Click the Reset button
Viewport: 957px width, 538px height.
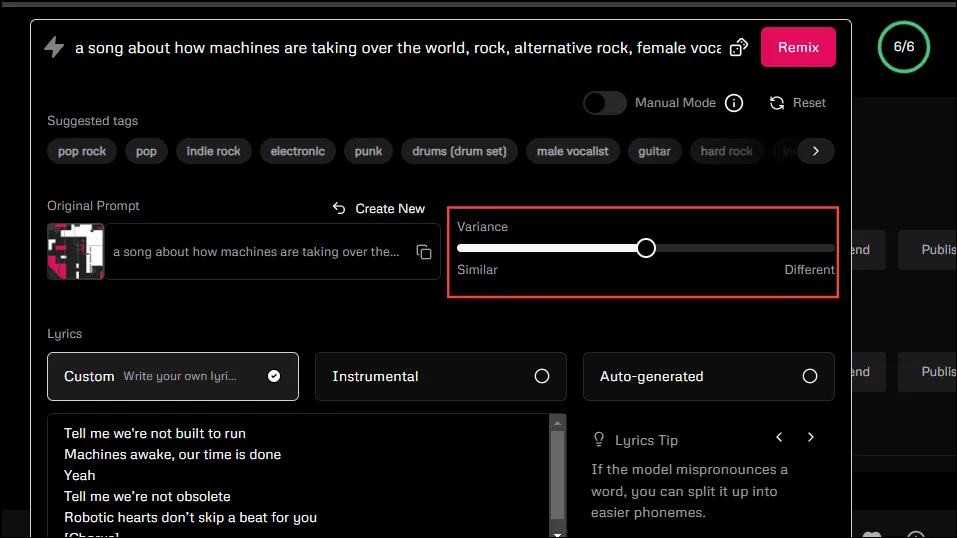798,103
